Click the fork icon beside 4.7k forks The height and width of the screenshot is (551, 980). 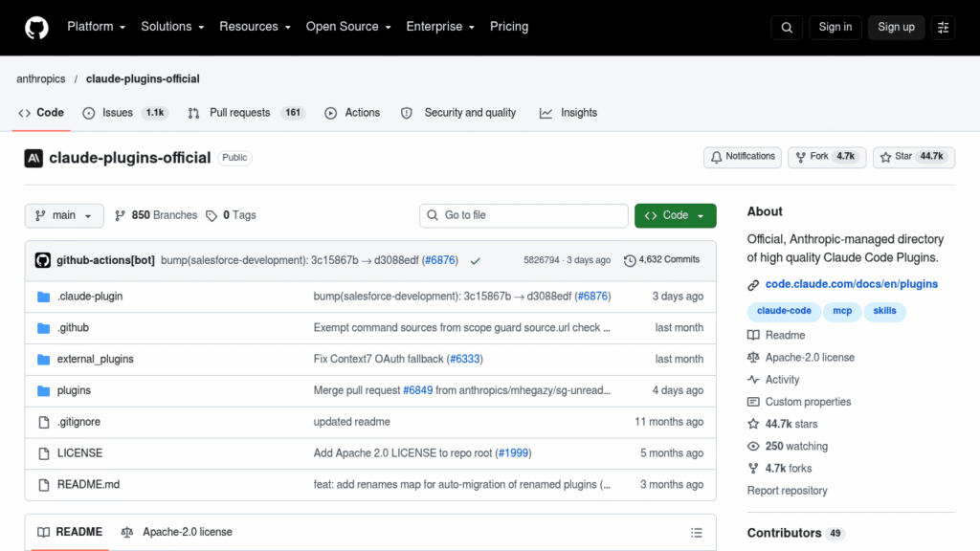(753, 469)
